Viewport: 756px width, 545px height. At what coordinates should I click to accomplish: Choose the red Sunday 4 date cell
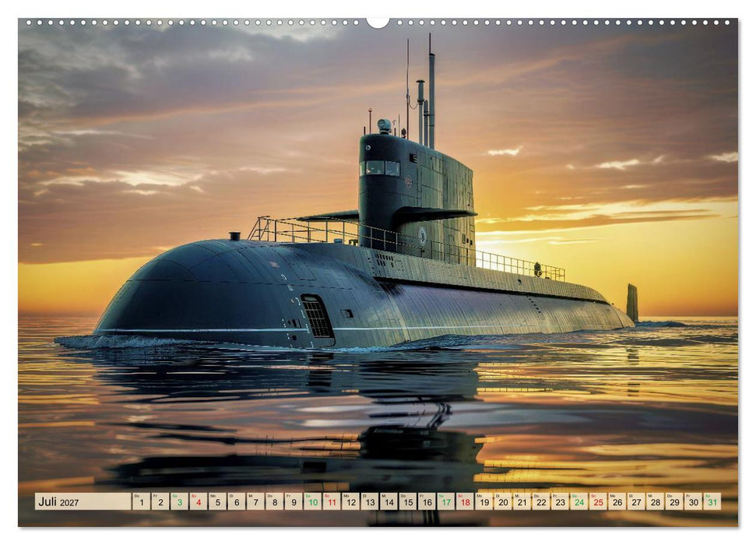point(199,501)
